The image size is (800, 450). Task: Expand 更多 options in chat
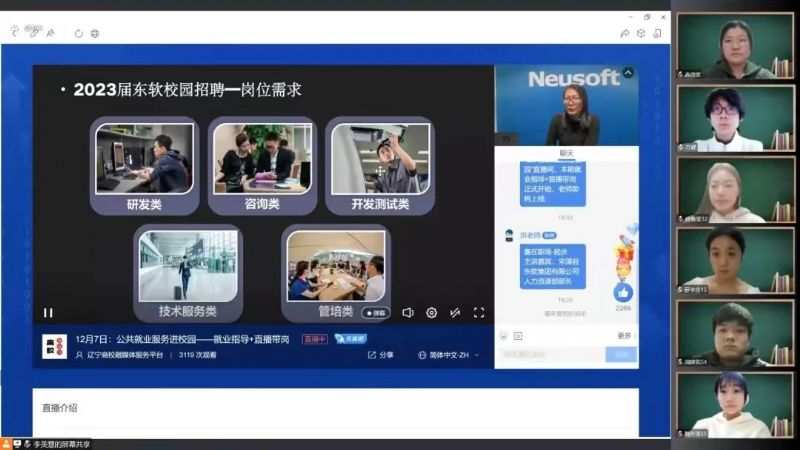(x=625, y=336)
